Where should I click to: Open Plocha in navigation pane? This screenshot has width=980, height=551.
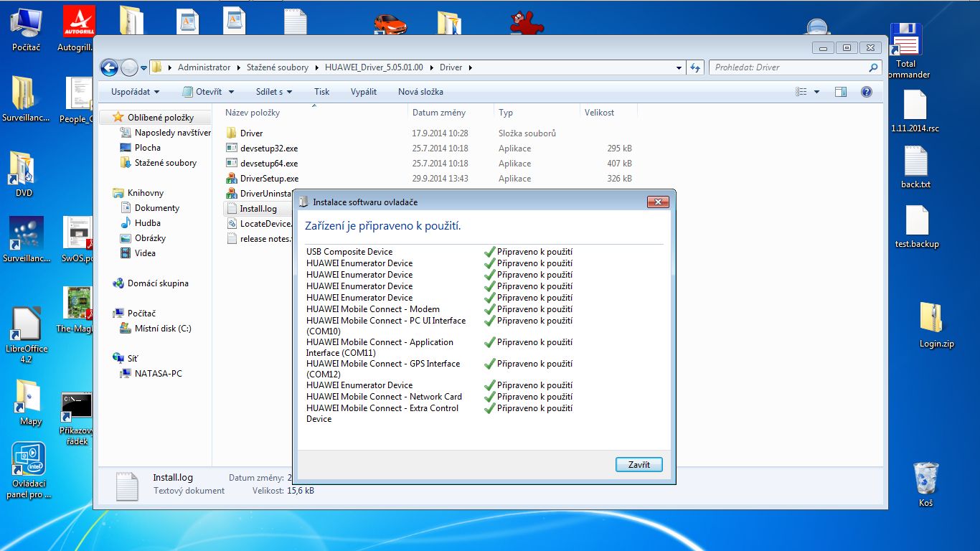(x=148, y=148)
